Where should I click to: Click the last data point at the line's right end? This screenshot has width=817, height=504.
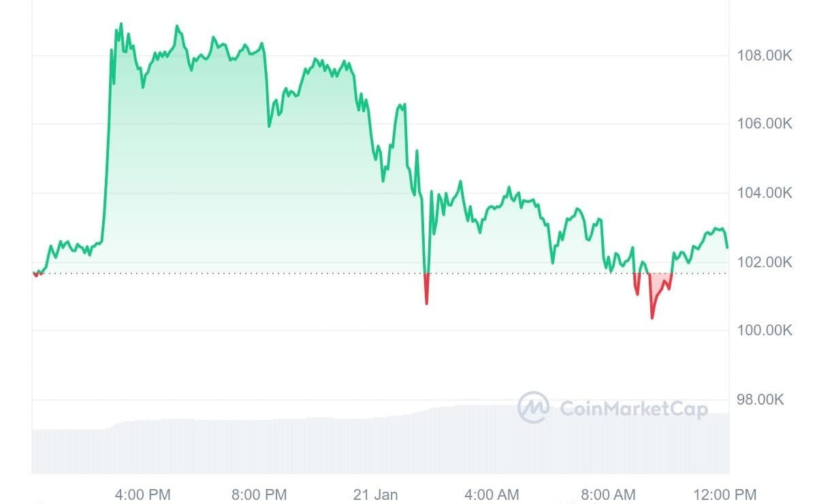click(x=727, y=247)
